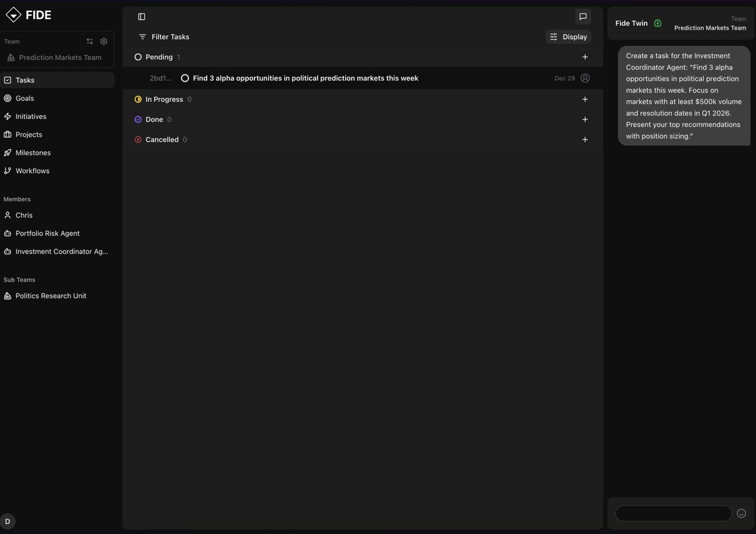Screen dimensions: 756x534
Task: Select the Portfolio Risk Agent member
Action: pyautogui.click(x=57, y=234)
